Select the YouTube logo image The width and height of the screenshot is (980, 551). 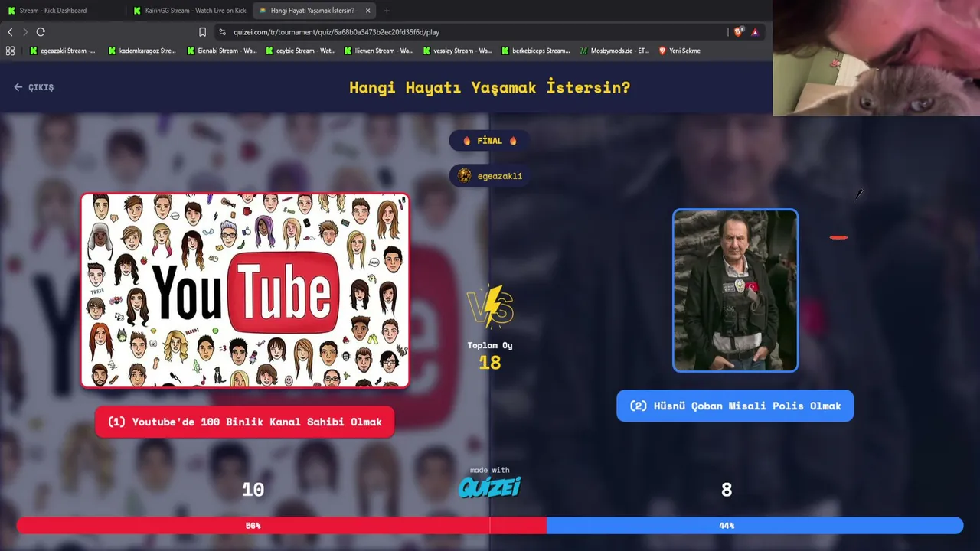pyautogui.click(x=245, y=290)
